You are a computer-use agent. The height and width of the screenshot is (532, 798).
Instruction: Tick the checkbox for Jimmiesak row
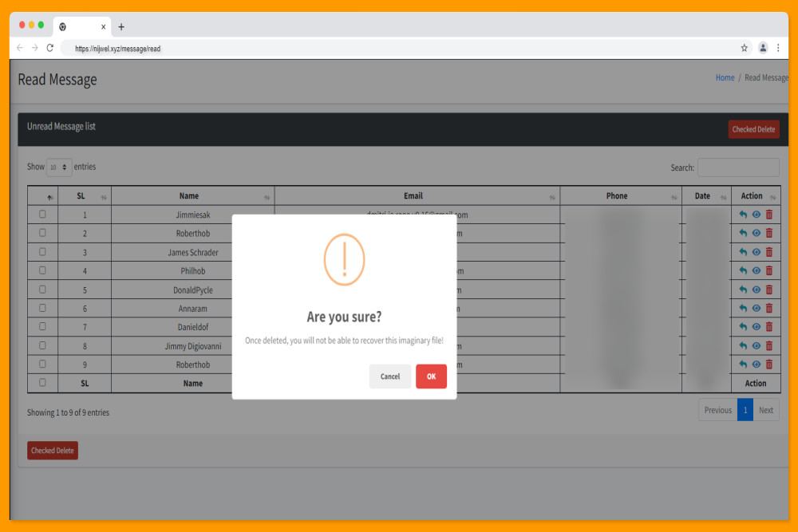click(x=43, y=214)
